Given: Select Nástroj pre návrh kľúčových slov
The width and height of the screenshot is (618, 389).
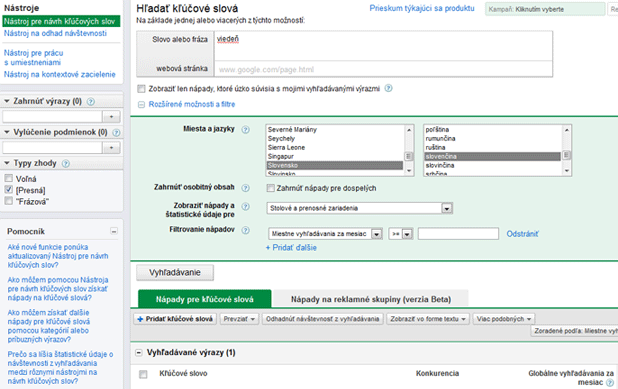Looking at the screenshot, I should [x=61, y=21].
